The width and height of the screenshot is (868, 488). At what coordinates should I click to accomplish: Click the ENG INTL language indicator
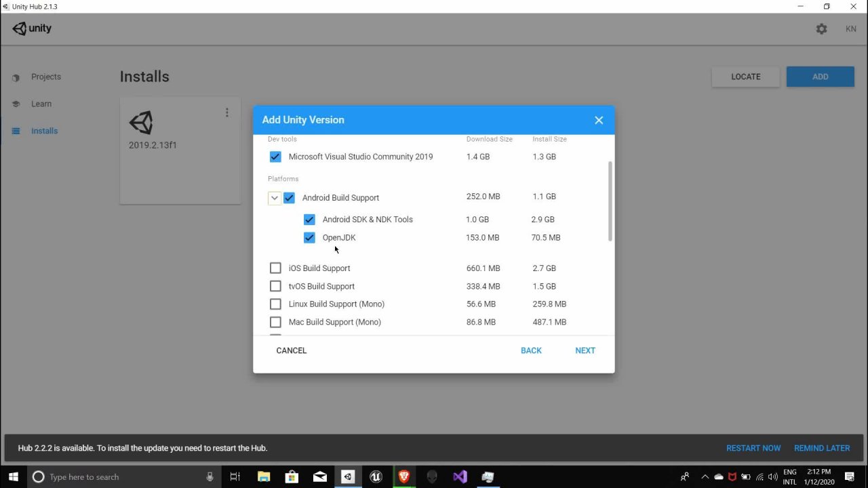[x=790, y=477]
